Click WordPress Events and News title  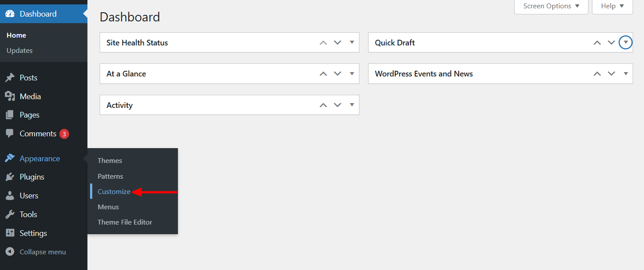pos(424,74)
